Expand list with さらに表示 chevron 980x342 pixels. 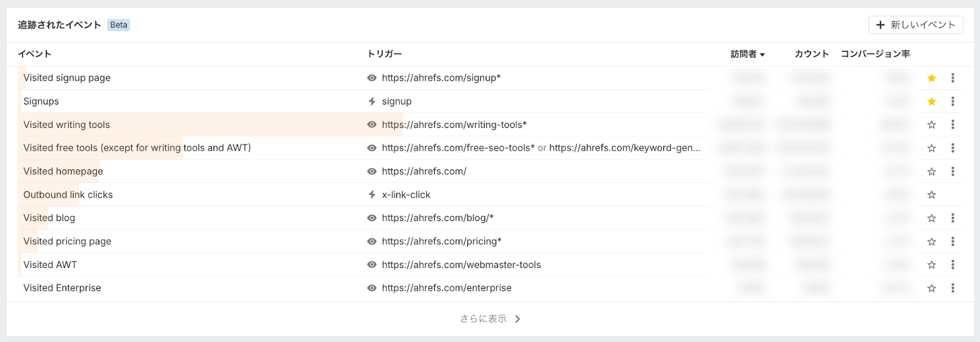518,319
